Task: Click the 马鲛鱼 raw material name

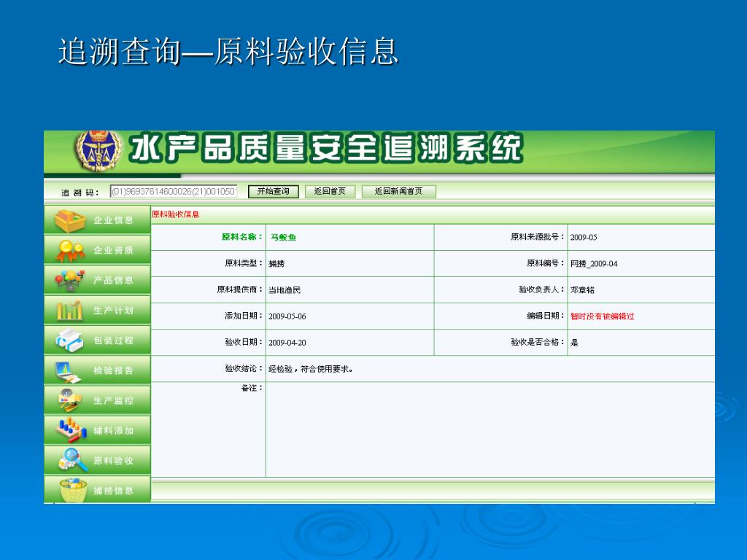Action: coord(284,237)
